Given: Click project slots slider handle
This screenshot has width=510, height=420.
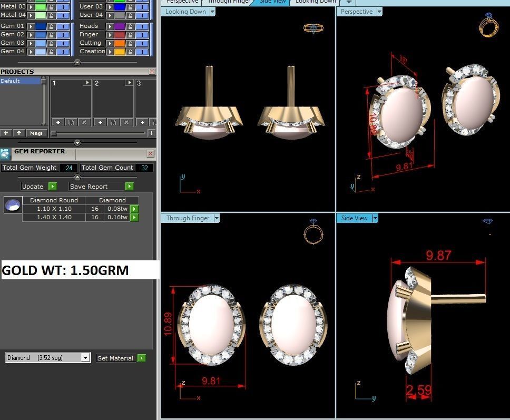Looking at the screenshot, I should click(54, 133).
